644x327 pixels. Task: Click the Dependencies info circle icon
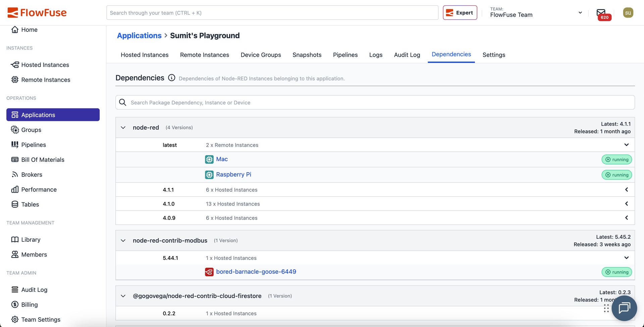coord(171,78)
